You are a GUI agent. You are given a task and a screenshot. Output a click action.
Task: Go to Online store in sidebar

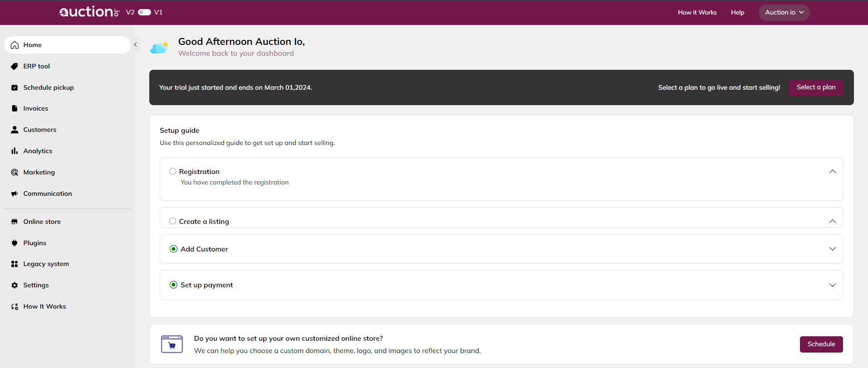pos(42,222)
